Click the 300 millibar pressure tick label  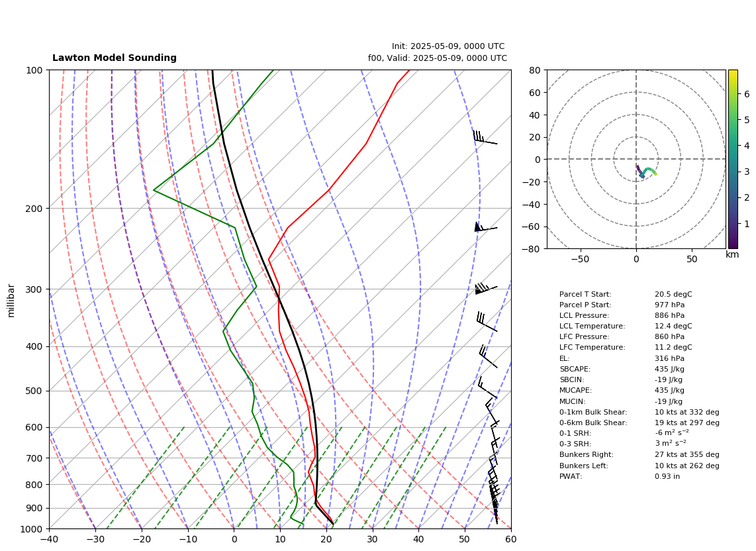(34, 289)
